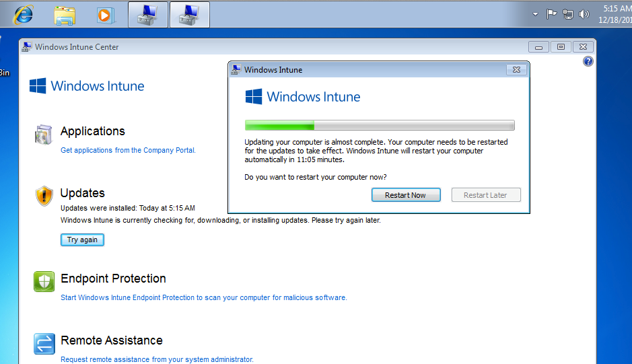
Task: Click the Updates heading
Action: pyautogui.click(x=83, y=192)
